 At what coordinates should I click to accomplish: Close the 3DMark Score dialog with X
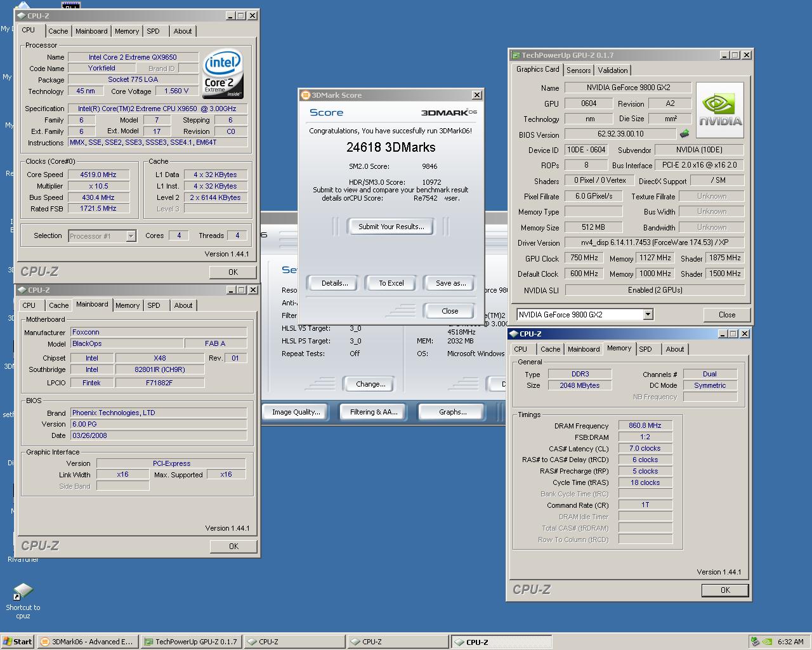(x=476, y=95)
